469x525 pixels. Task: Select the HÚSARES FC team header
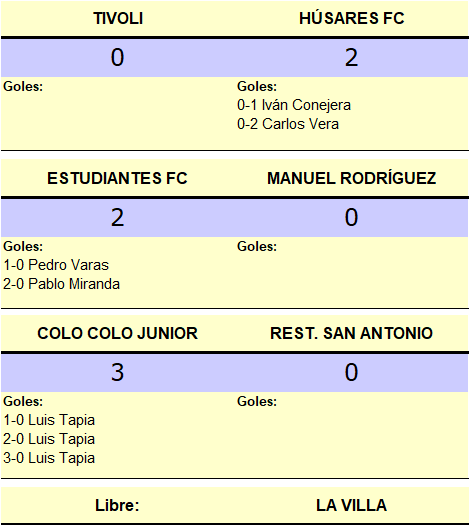[x=351, y=18]
